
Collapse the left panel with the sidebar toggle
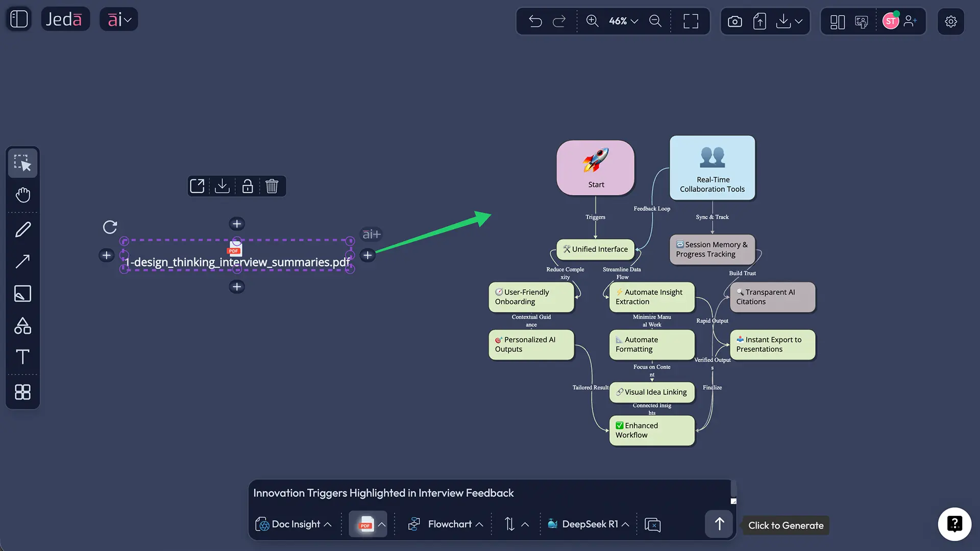click(x=18, y=19)
